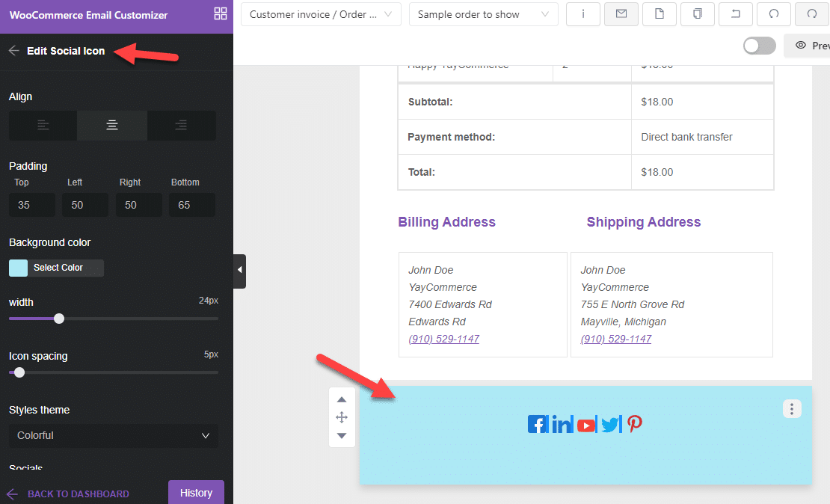
Task: Open the Styles theme Colorful dropdown
Action: [113, 436]
